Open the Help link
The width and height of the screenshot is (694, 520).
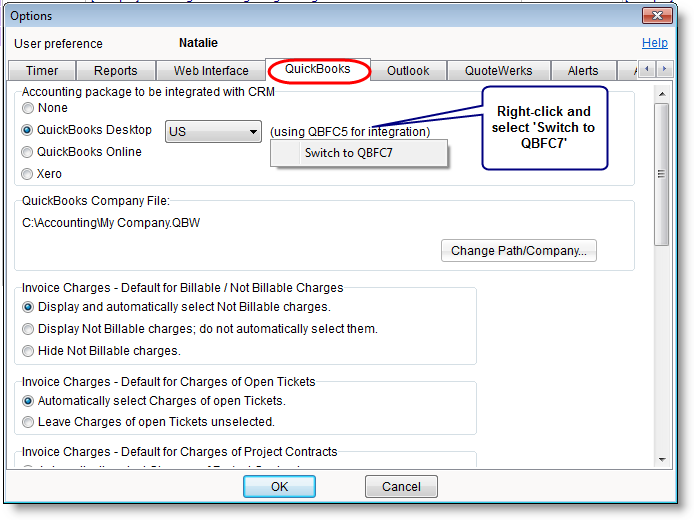(x=654, y=43)
